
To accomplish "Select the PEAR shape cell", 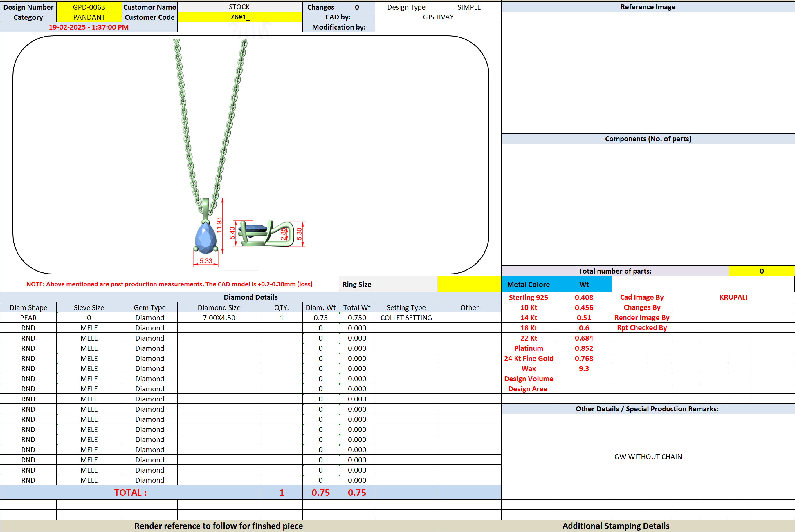I will tap(28, 318).
